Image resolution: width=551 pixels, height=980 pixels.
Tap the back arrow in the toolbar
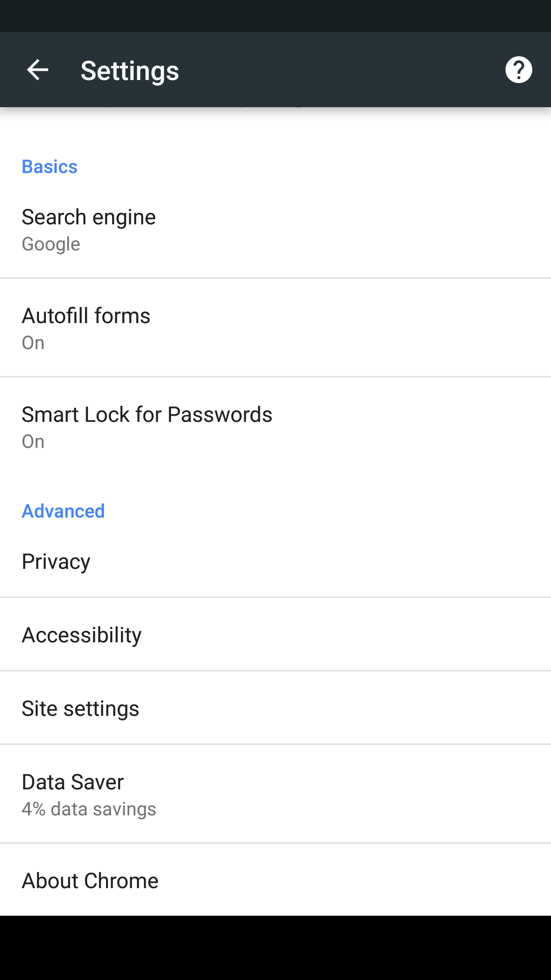pyautogui.click(x=37, y=70)
